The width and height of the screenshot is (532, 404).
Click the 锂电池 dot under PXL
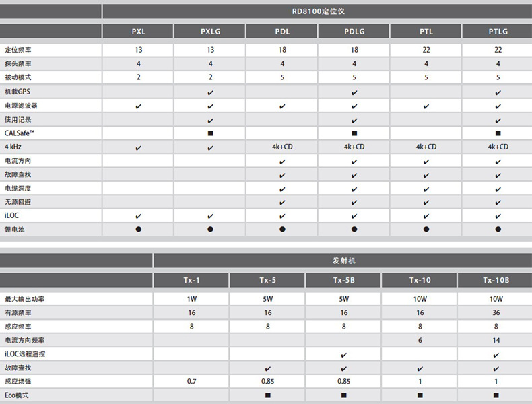tap(138, 230)
